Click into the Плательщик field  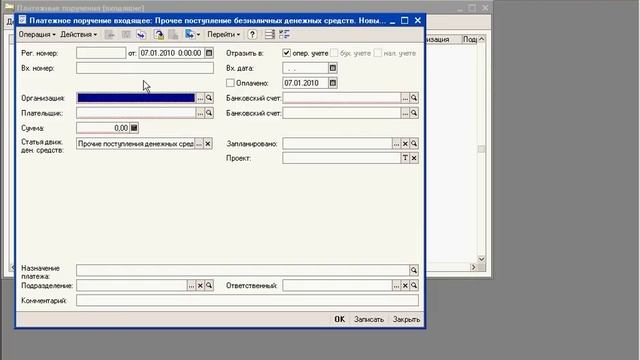pyautogui.click(x=136, y=113)
